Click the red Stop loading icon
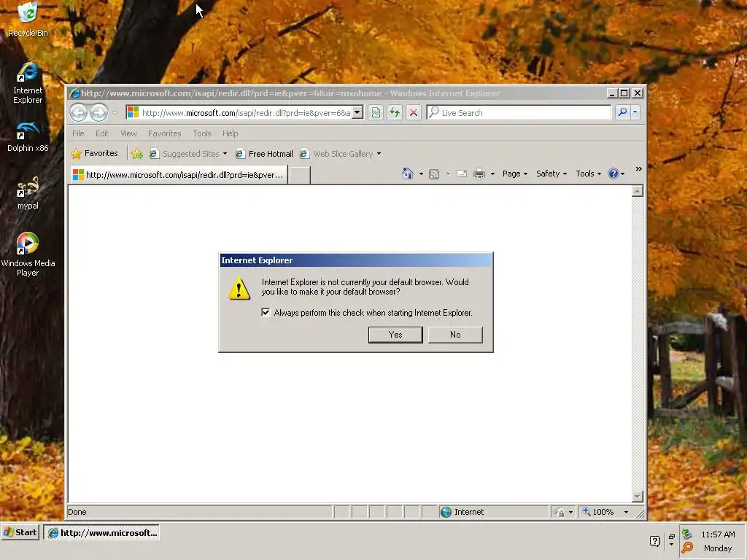This screenshot has width=747, height=560. pos(414,113)
